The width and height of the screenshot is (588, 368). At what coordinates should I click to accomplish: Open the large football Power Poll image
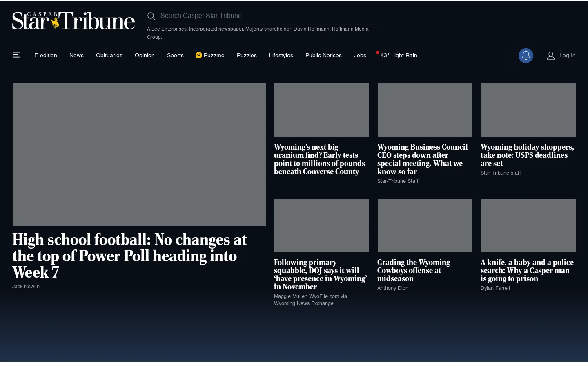[139, 155]
